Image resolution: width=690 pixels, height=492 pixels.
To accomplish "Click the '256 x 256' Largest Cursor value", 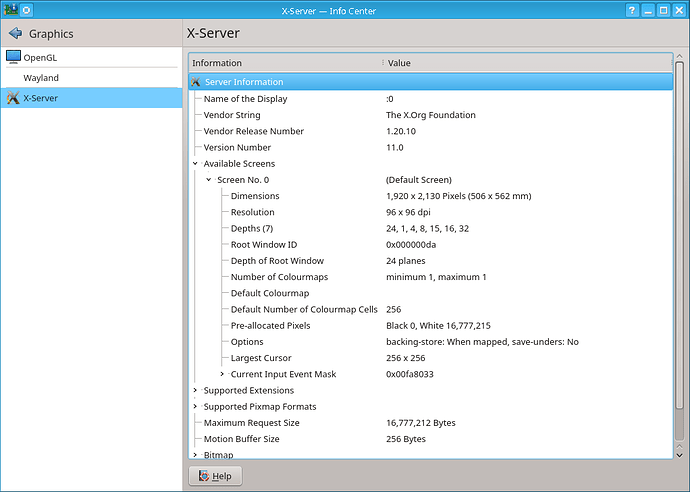I will click(406, 358).
